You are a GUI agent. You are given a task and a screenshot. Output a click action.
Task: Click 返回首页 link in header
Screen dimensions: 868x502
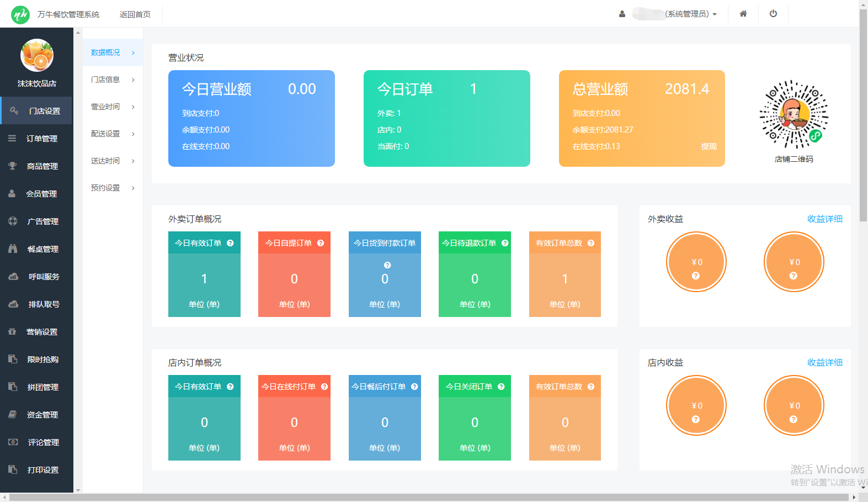pyautogui.click(x=135, y=14)
